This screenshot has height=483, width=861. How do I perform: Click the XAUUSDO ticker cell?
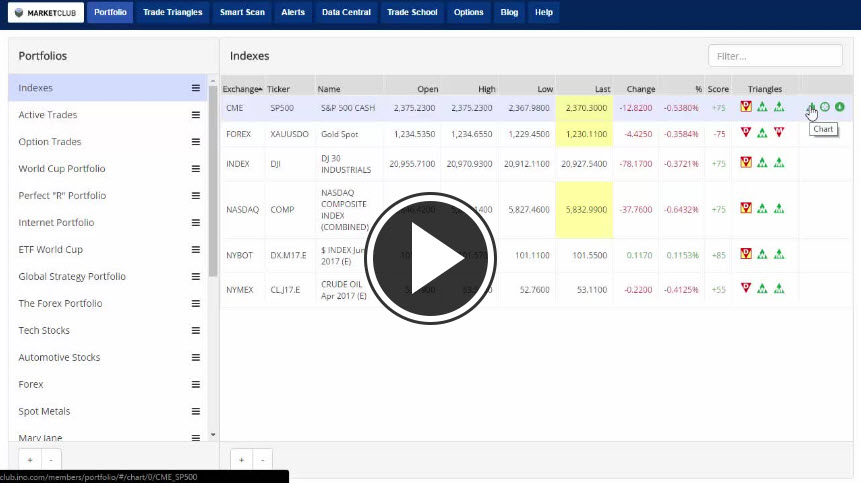click(289, 134)
